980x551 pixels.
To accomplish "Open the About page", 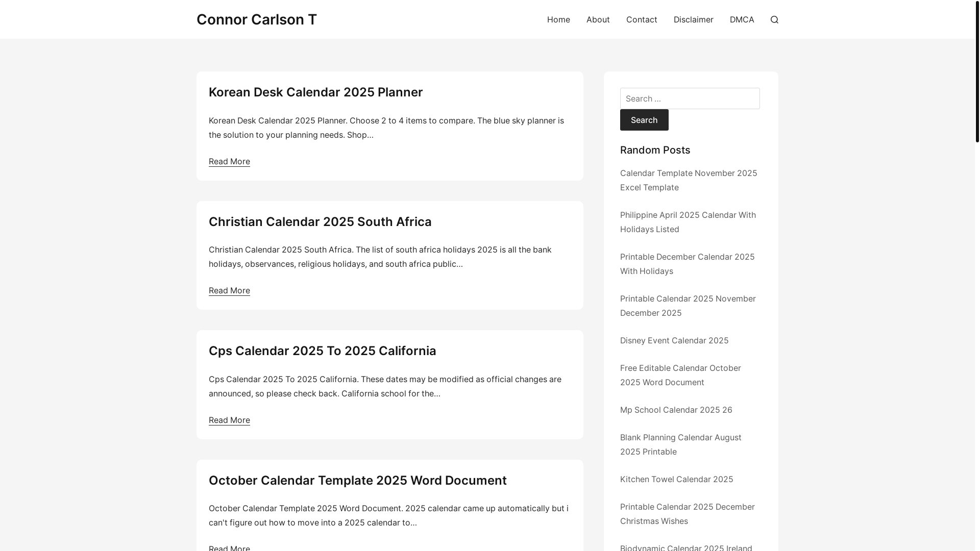I will click(598, 19).
